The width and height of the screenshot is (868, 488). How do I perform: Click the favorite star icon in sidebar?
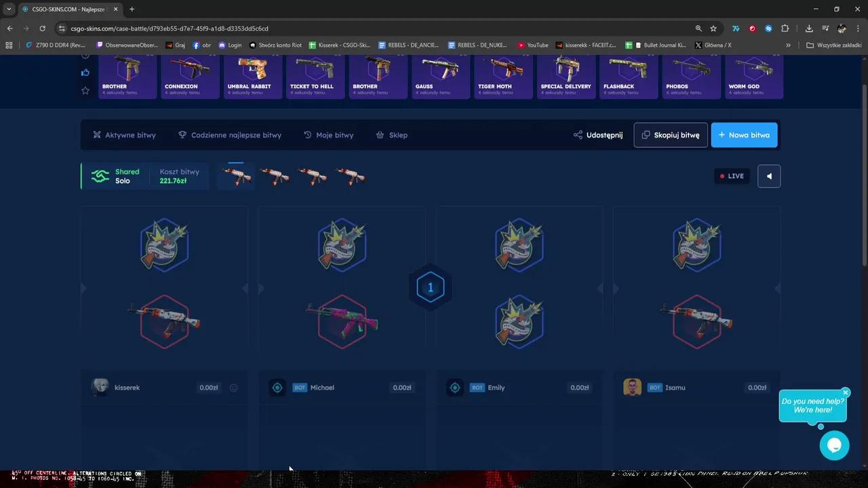[x=85, y=90]
